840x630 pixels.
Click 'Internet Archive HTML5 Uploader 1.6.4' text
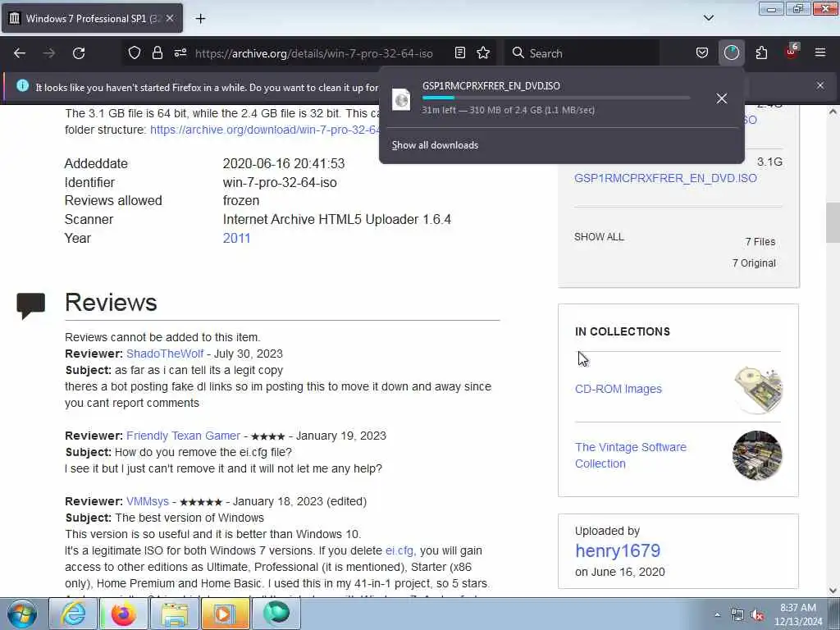[x=337, y=220]
